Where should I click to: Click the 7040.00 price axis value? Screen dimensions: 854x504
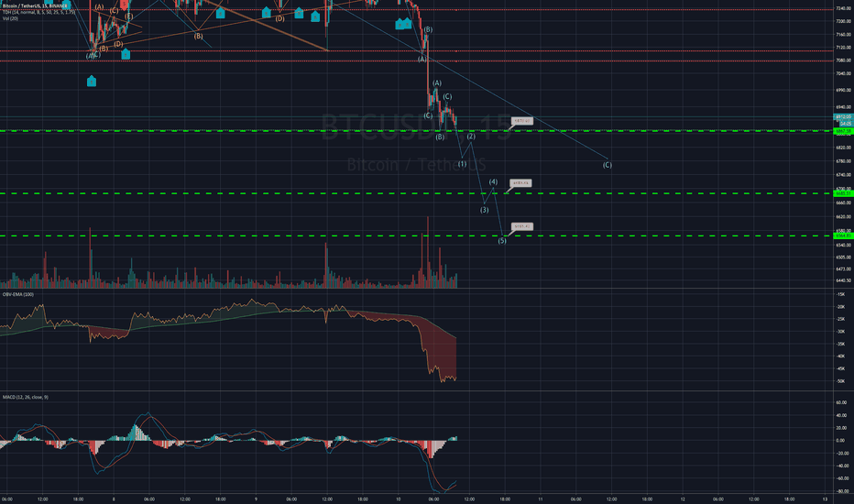click(843, 73)
